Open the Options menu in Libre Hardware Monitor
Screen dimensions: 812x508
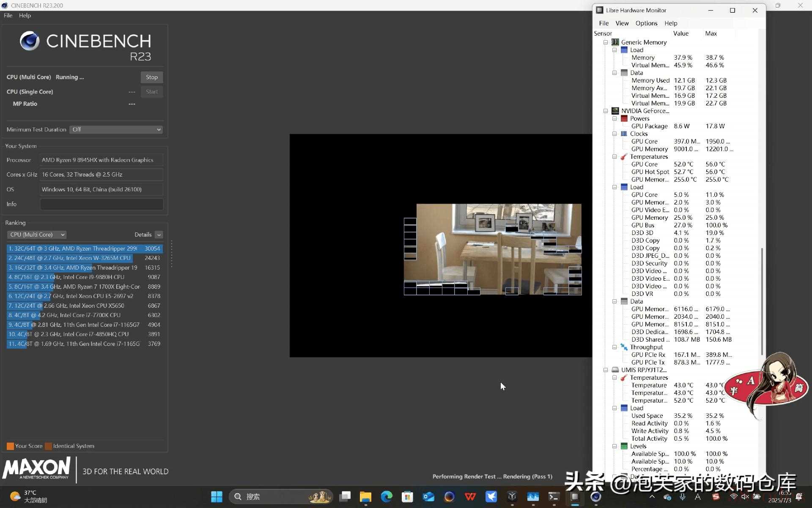point(646,23)
